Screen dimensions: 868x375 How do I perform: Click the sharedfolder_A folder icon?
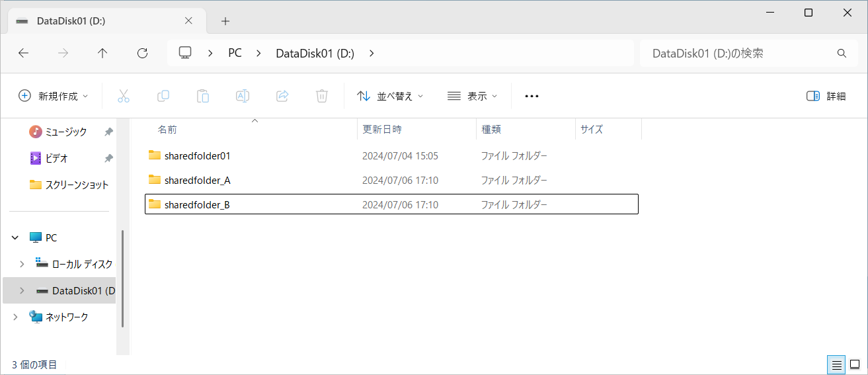pyautogui.click(x=155, y=179)
